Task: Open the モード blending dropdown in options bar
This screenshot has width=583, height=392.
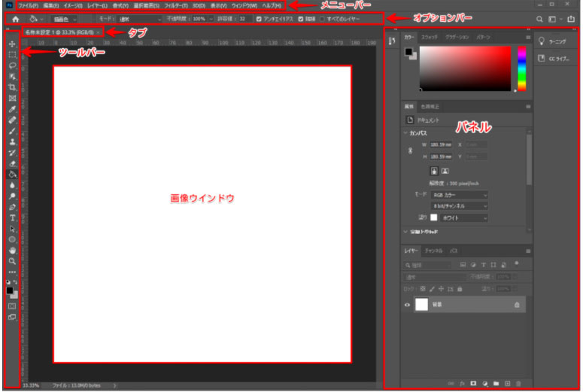Action: click(139, 19)
